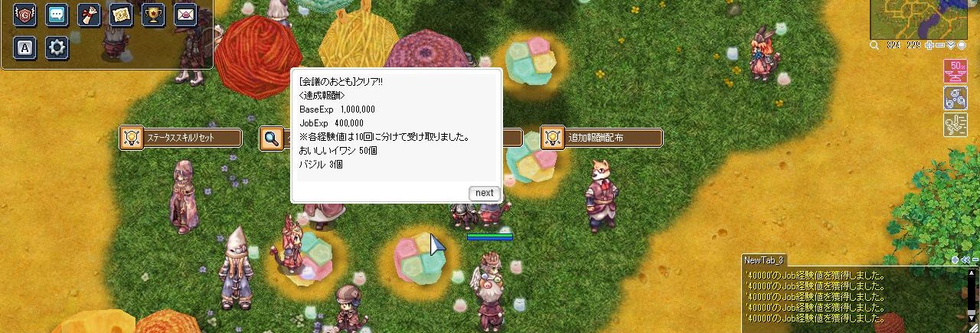Collapse chat window with double-left arrows

tap(965, 260)
